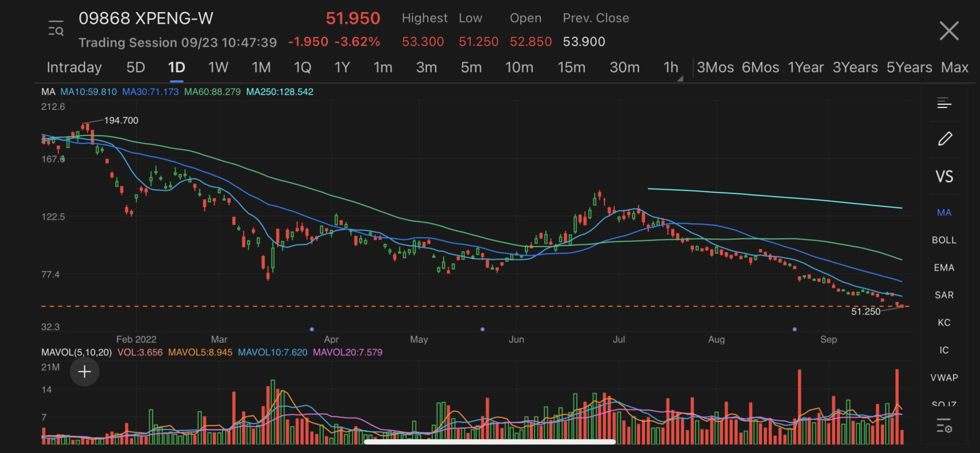The height and width of the screenshot is (453, 980).
Task: Click the event dot before Jun
Action: pos(482,329)
